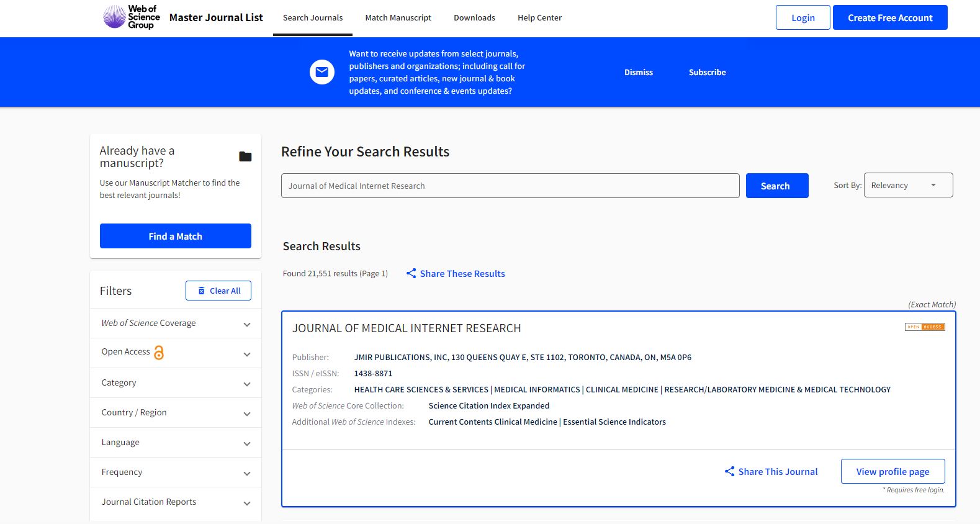
Task: Focus the journal search input field
Action: coord(510,186)
